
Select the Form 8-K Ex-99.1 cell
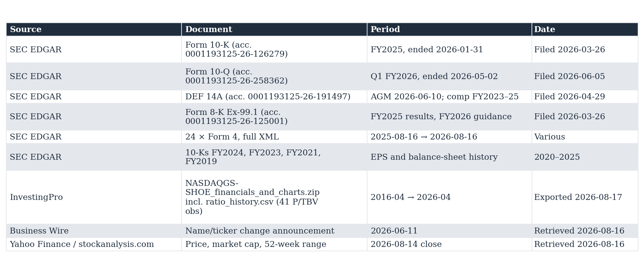click(274, 117)
